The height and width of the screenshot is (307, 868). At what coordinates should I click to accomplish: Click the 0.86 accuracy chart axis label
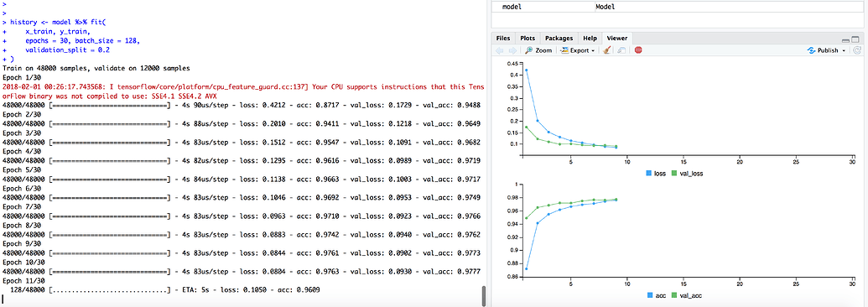[x=512, y=276]
